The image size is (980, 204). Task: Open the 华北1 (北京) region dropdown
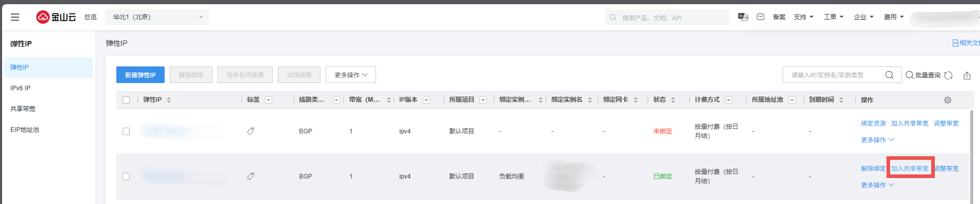[157, 17]
